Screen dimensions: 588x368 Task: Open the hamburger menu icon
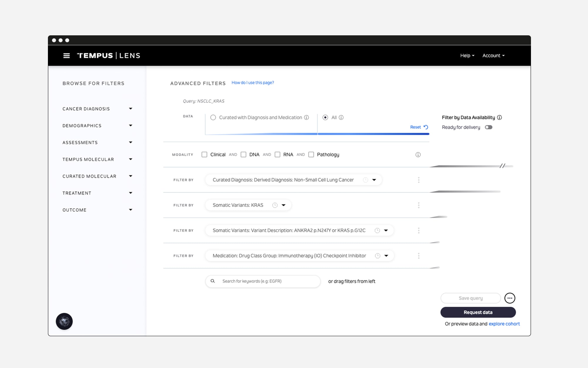click(66, 56)
